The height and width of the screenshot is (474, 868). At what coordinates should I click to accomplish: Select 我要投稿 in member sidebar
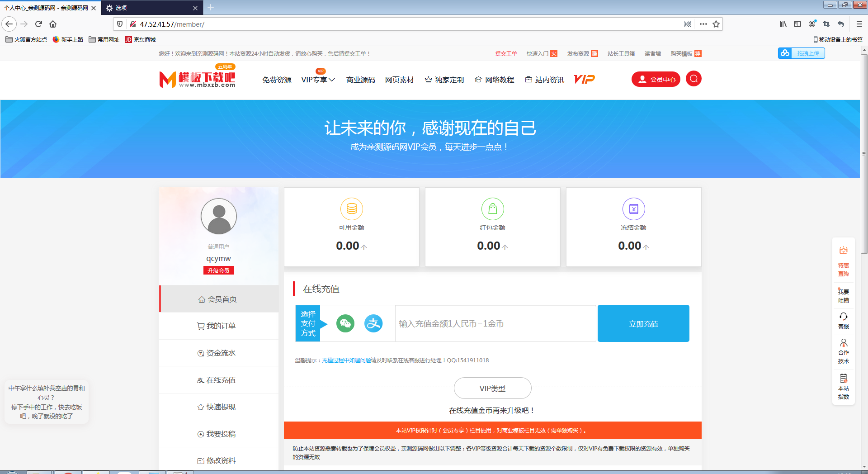pos(219,434)
